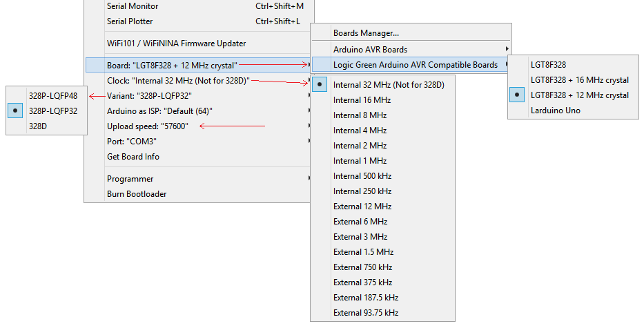The width and height of the screenshot is (644, 326).
Task: Open Serial Monitor from Tools menu
Action: [199, 6]
